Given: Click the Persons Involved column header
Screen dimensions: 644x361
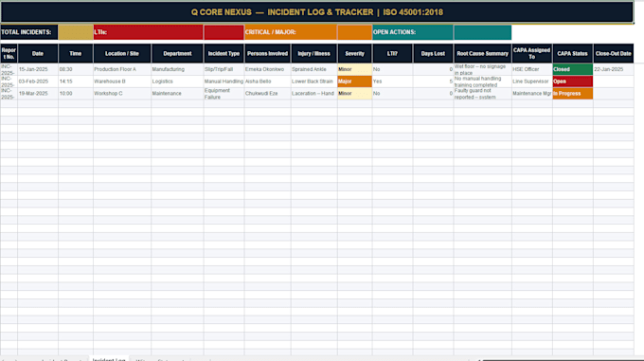Looking at the screenshot, I should 267,53.
